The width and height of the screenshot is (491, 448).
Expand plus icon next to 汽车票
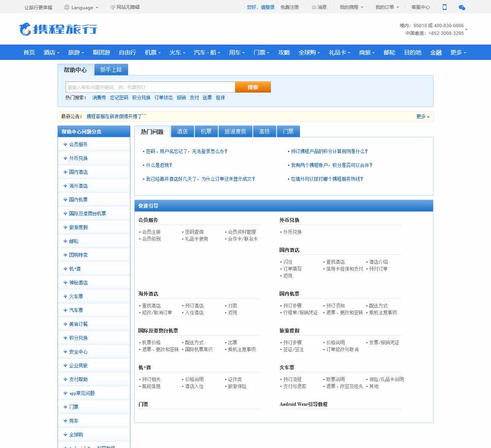pos(65,310)
